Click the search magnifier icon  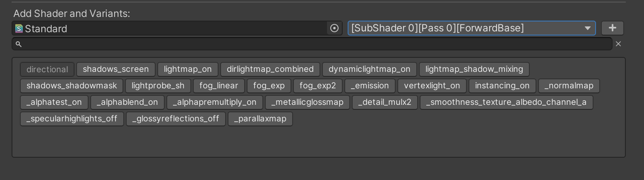coord(18,44)
